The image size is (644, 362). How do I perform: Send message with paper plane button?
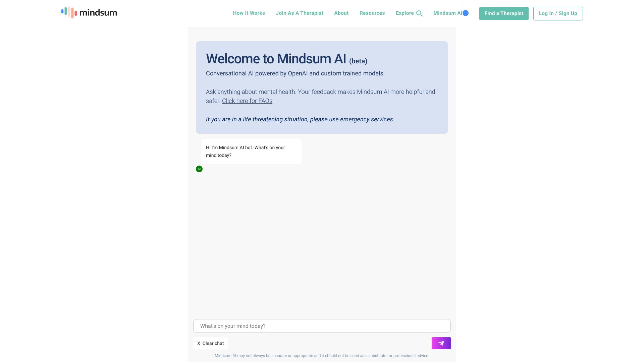[441, 343]
